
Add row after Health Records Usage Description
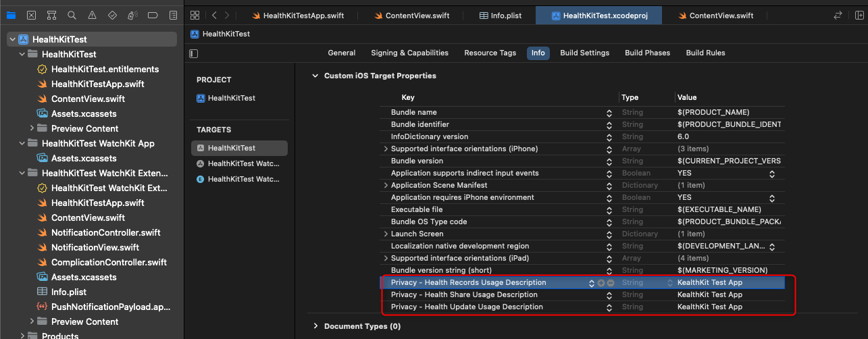(601, 283)
